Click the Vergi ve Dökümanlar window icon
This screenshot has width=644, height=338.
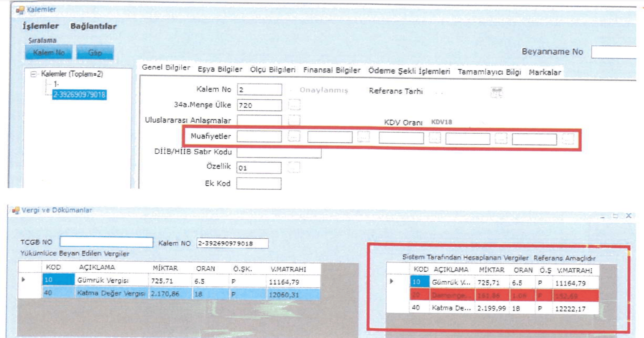click(x=15, y=210)
